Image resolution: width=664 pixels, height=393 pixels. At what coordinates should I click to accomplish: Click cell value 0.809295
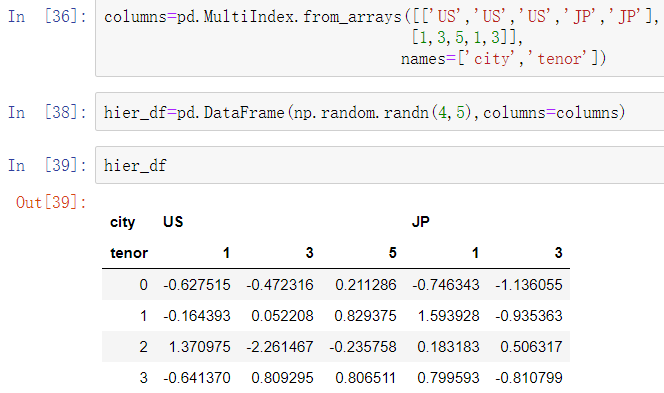tap(282, 378)
